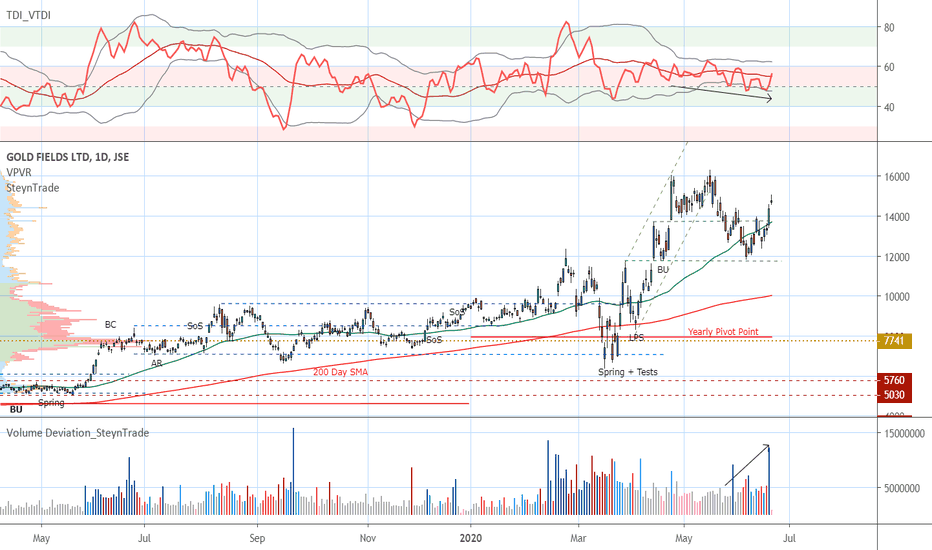Click the 10000 price axis label
Image resolution: width=932 pixels, height=550 pixels.
click(x=896, y=297)
